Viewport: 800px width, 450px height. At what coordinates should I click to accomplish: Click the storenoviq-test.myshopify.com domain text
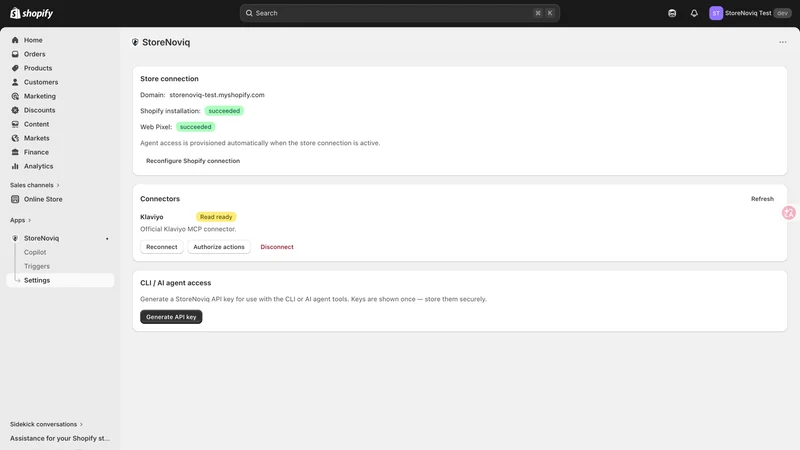pyautogui.click(x=217, y=95)
